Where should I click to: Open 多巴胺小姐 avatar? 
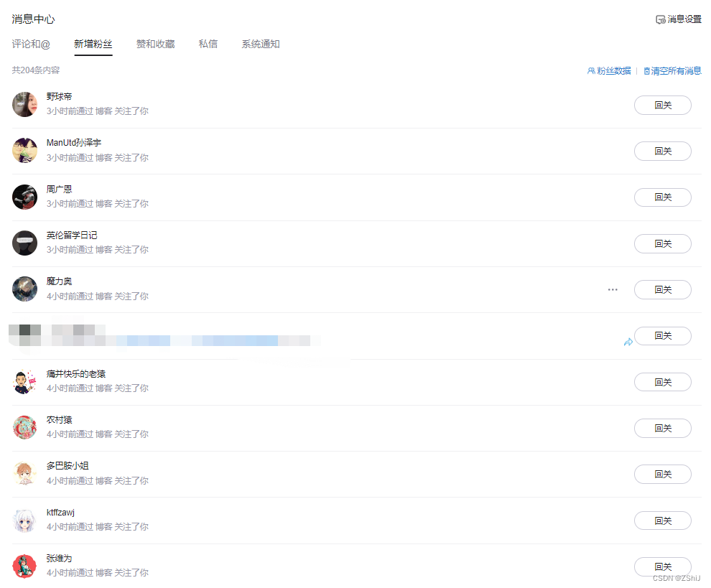(x=24, y=474)
